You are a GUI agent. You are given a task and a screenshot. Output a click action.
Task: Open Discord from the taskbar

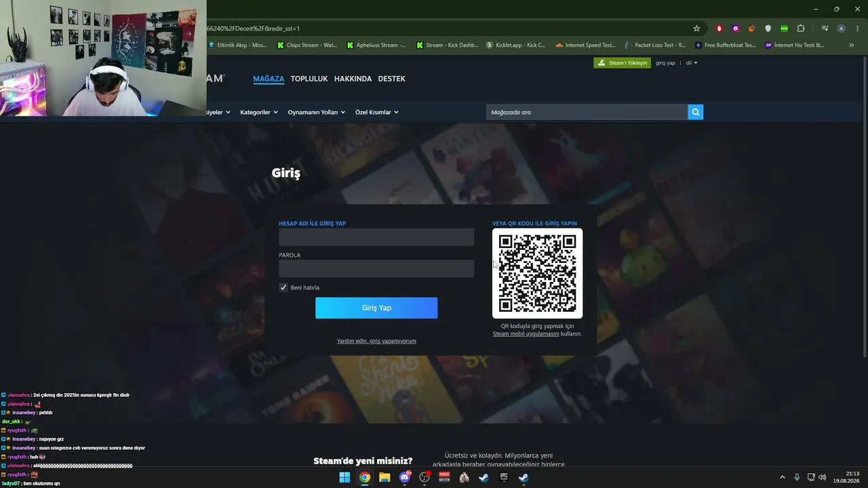point(405,477)
